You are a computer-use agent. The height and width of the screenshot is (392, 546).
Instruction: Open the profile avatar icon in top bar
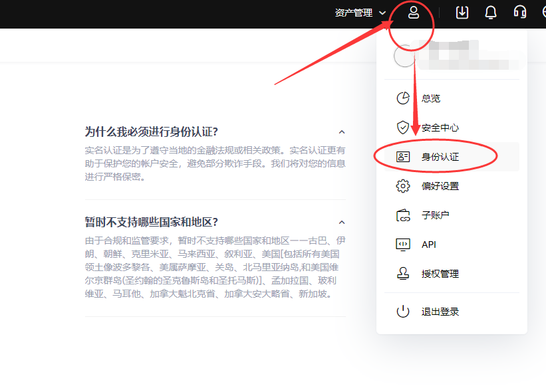pos(412,13)
